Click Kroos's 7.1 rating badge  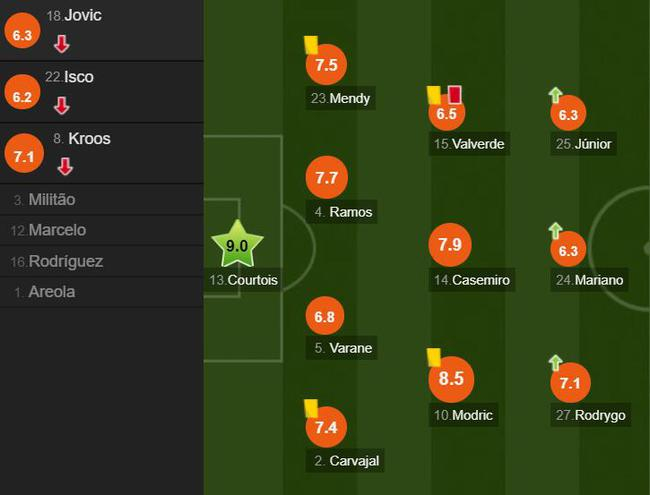(24, 155)
